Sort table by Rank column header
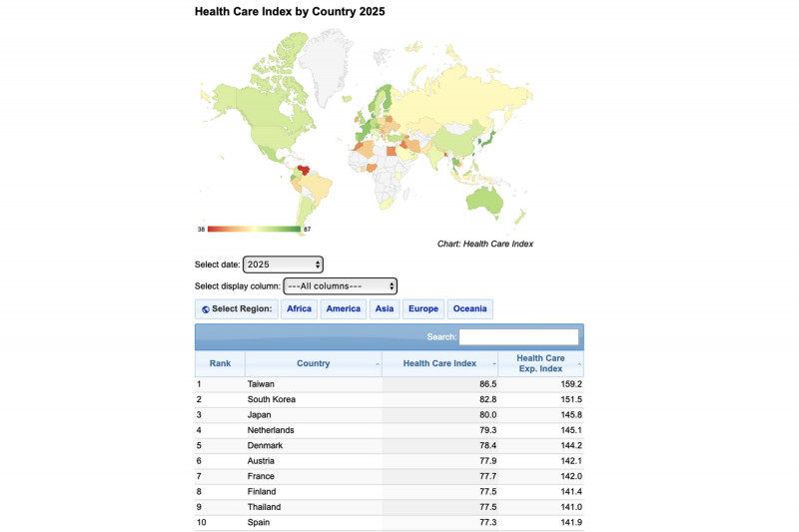799x532 pixels. (x=220, y=363)
